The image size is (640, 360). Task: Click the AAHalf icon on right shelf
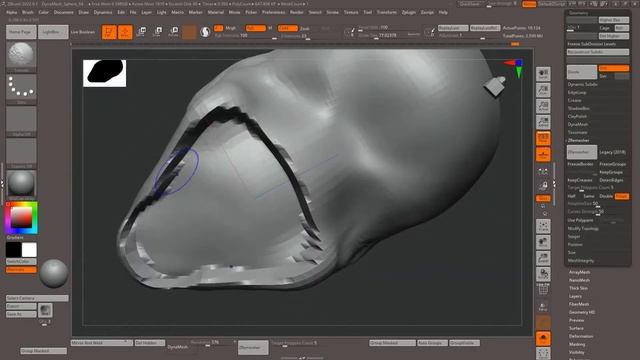pos(543,122)
